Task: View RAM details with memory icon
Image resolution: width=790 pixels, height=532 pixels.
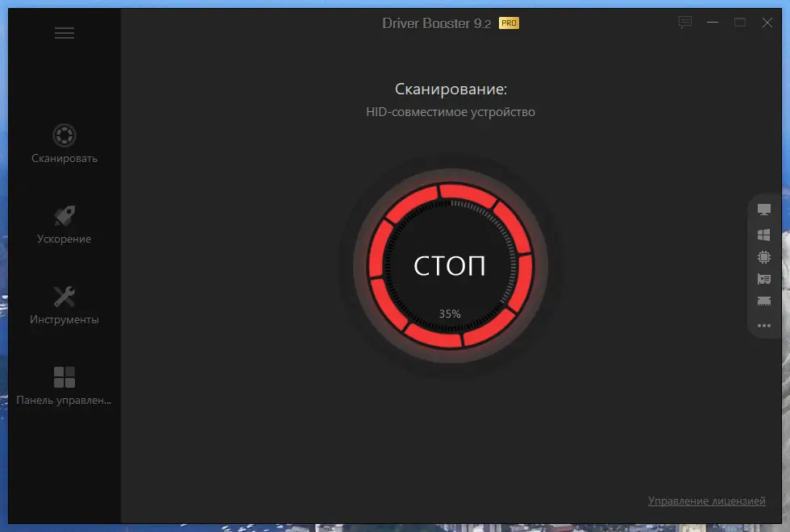Action: (763, 302)
